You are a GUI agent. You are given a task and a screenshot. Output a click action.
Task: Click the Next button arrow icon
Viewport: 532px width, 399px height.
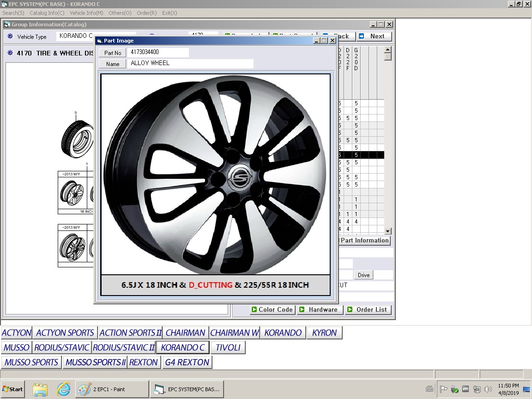[362, 36]
